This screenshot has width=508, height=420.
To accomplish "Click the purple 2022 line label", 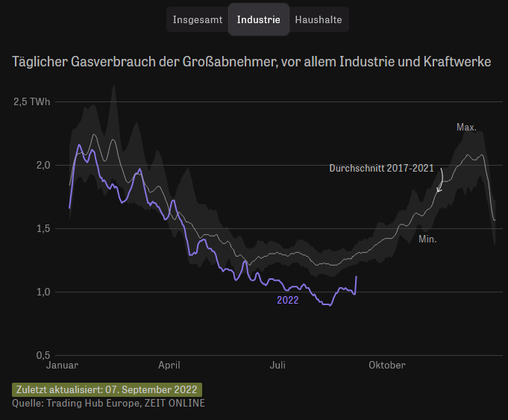I will pos(288,300).
